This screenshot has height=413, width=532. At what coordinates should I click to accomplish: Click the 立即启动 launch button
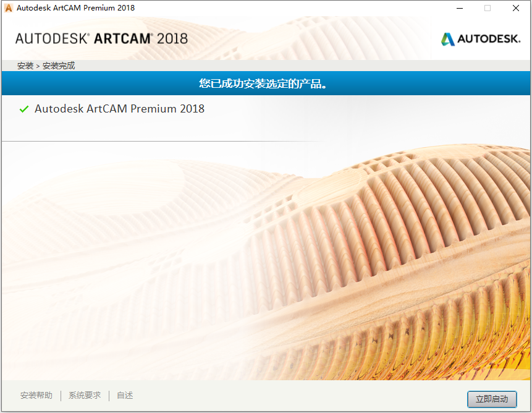tap(492, 399)
